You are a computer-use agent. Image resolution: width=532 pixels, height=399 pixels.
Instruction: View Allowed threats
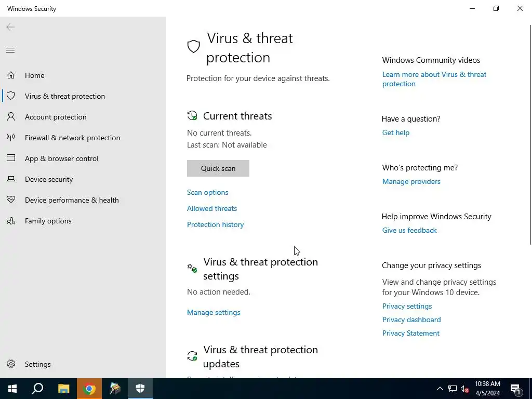click(x=212, y=208)
